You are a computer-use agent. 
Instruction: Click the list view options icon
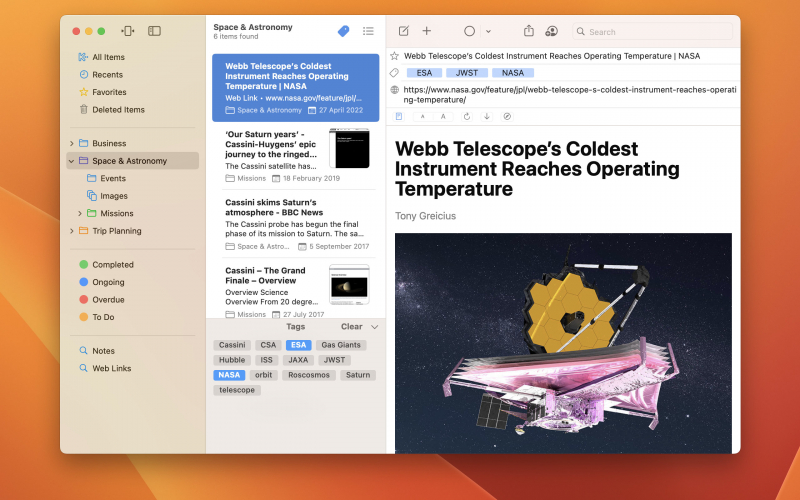click(368, 31)
